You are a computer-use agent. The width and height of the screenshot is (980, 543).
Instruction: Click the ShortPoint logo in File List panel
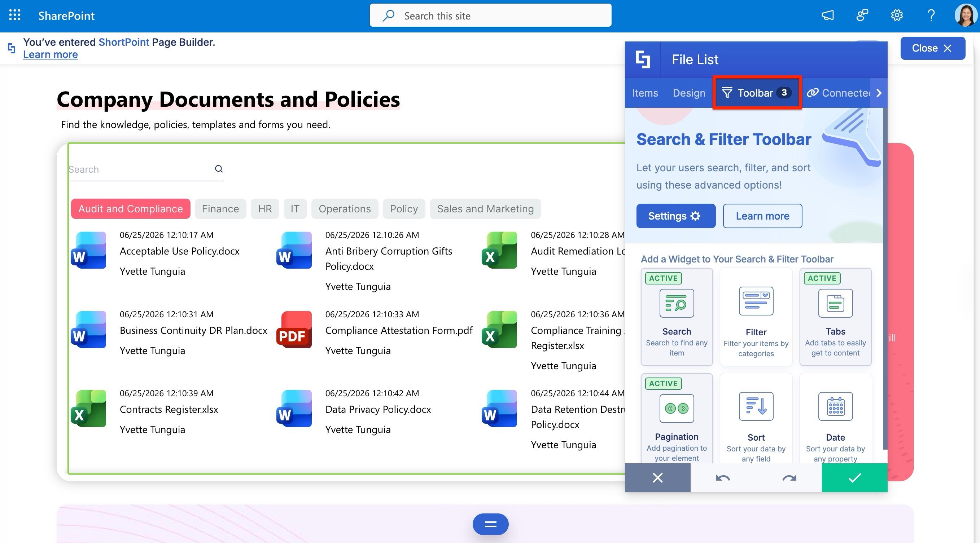(x=643, y=60)
